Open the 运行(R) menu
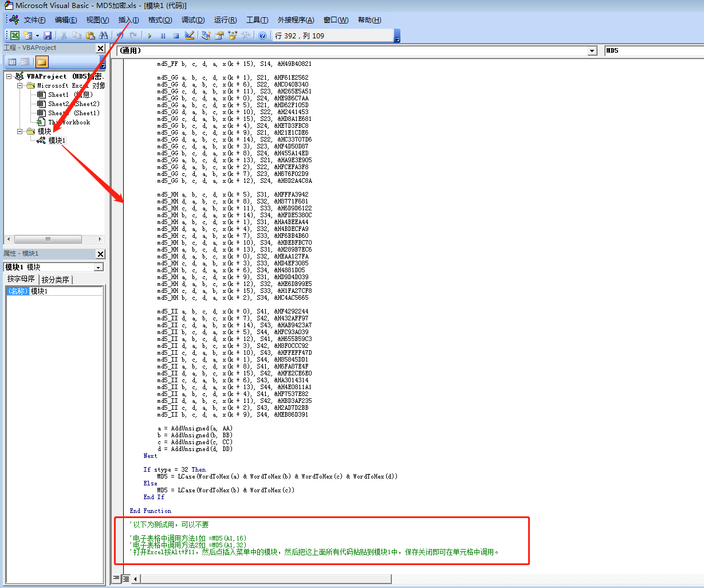This screenshot has height=588, width=704. [225, 19]
